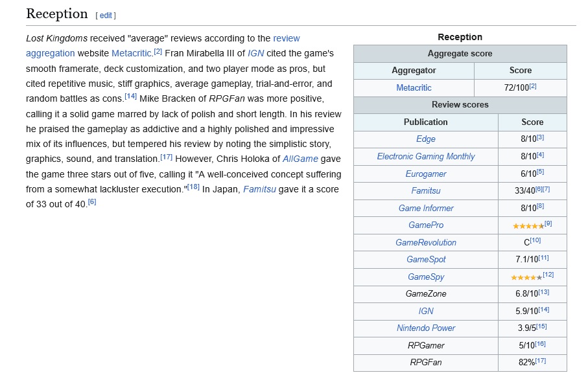The height and width of the screenshot is (386, 588).
Task: Click citation [2] after Metacritic in paragraph
Action: coord(158,51)
